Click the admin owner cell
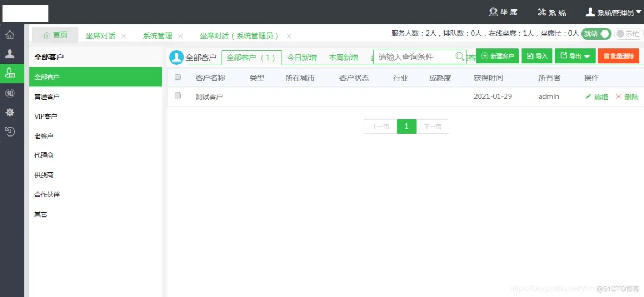This screenshot has height=297, width=644. click(549, 97)
